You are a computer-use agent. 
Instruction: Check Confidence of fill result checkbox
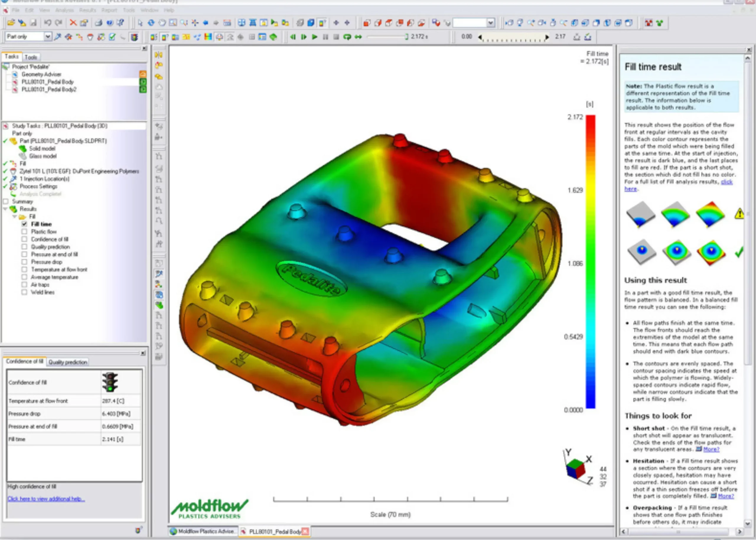(24, 239)
